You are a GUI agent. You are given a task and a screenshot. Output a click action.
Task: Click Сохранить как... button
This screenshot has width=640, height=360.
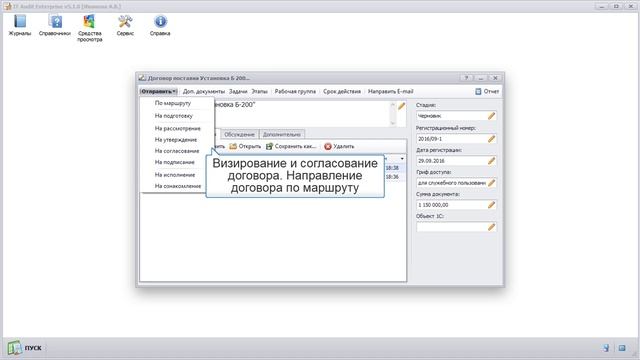tap(291, 146)
